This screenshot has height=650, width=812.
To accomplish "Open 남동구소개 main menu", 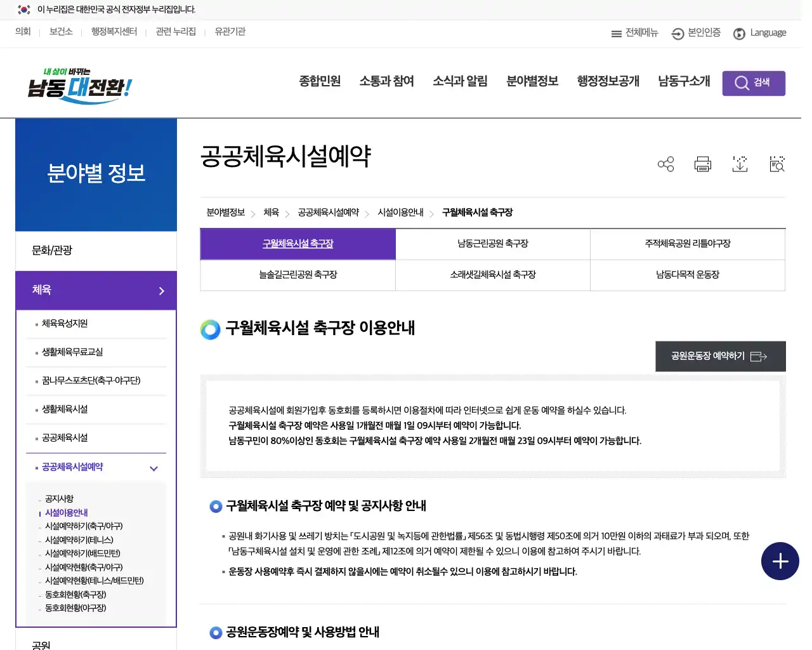I will [x=684, y=81].
